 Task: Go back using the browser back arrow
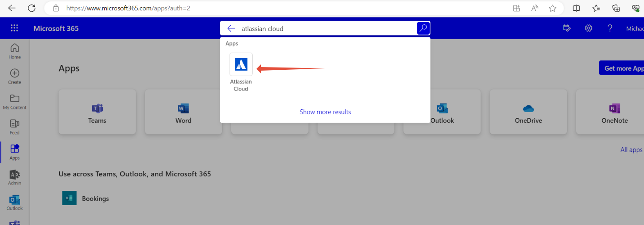(12, 8)
